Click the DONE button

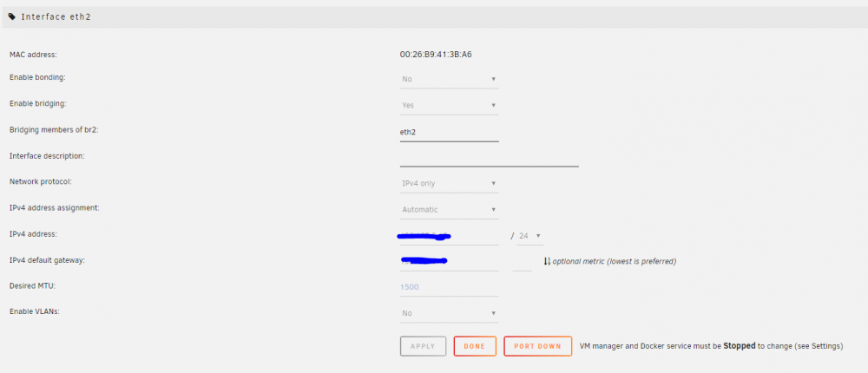click(x=475, y=346)
